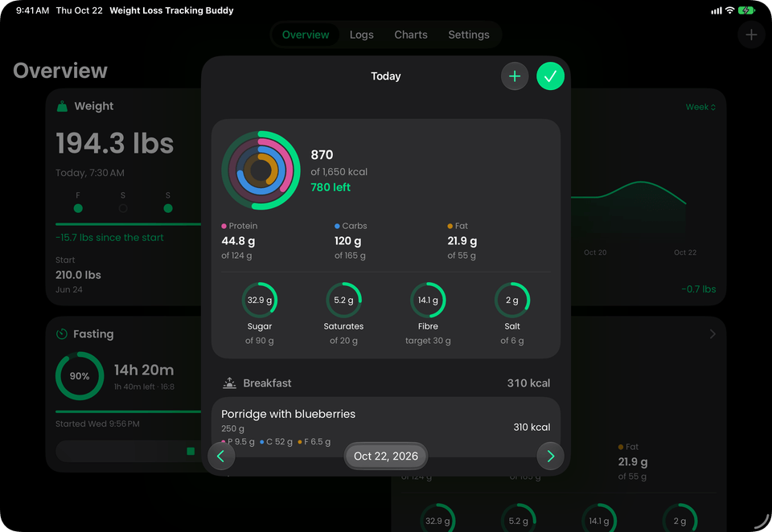
Task: Open the Charts tab
Action: (411, 35)
